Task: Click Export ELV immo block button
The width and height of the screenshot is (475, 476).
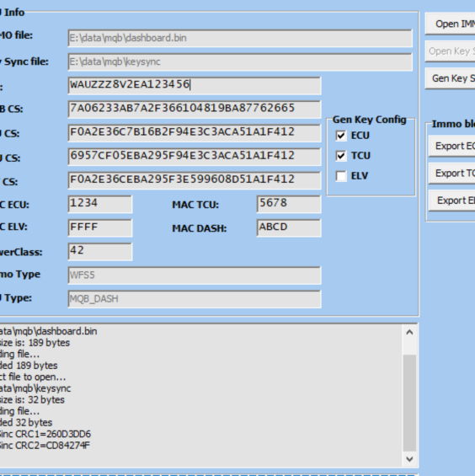Action: coord(452,201)
